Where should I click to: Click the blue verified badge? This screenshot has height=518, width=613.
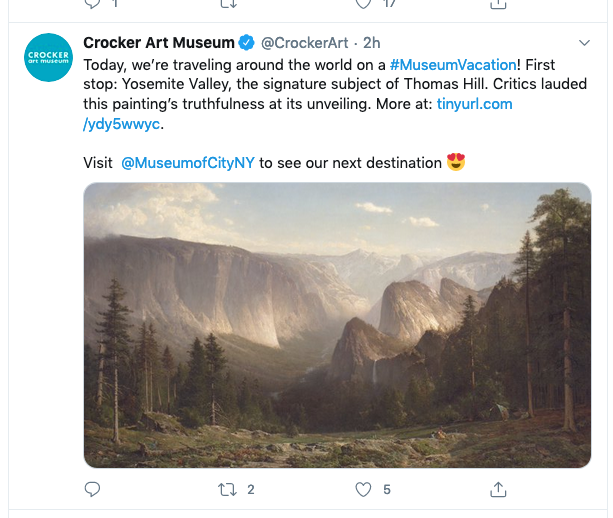click(247, 43)
